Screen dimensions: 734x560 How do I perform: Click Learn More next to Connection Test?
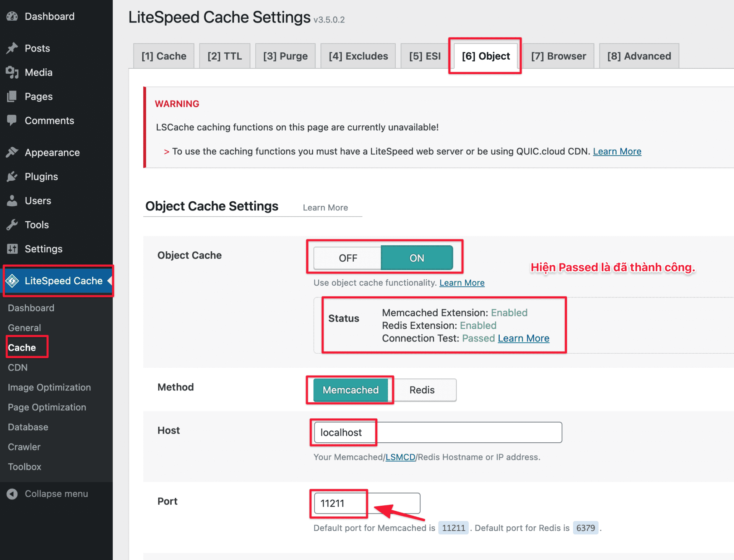pyautogui.click(x=523, y=338)
